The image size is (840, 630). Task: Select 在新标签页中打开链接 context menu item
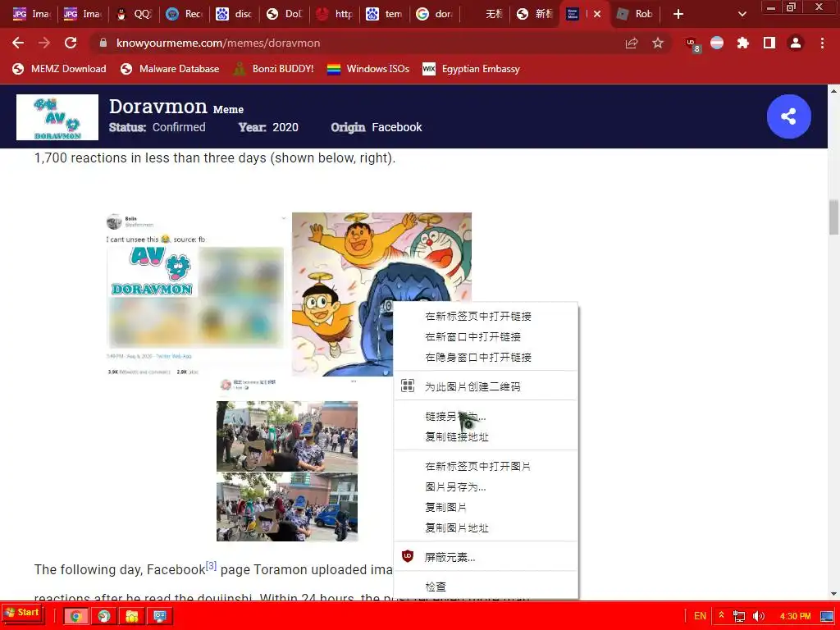(x=486, y=316)
